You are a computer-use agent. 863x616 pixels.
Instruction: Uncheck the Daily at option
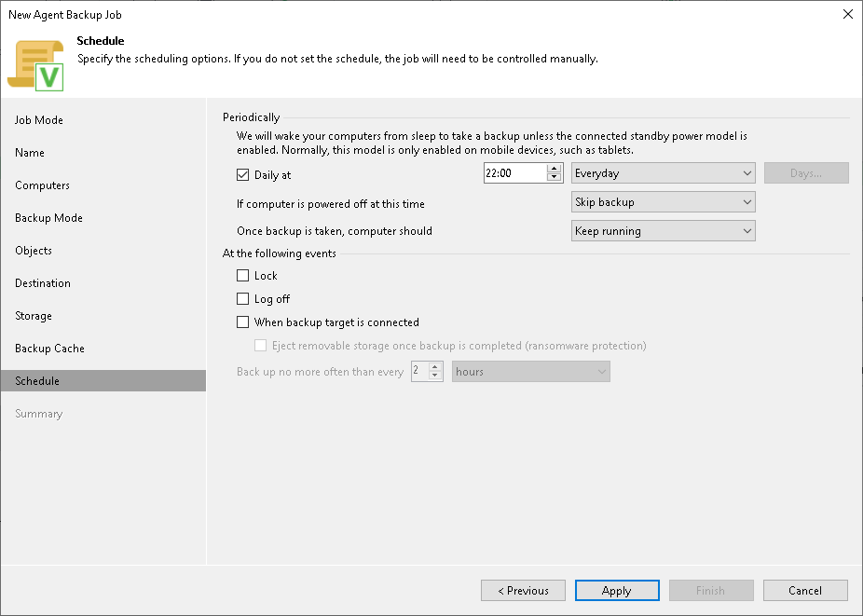pos(243,173)
